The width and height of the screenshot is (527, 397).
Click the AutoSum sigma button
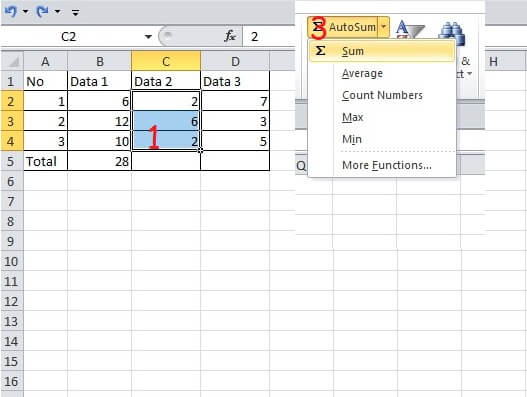pos(343,27)
